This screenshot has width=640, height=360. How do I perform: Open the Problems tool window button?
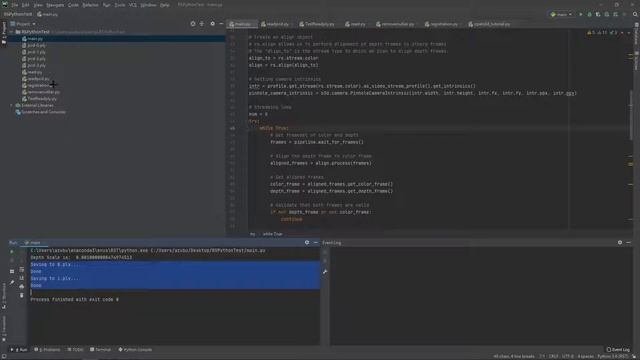pos(47,350)
